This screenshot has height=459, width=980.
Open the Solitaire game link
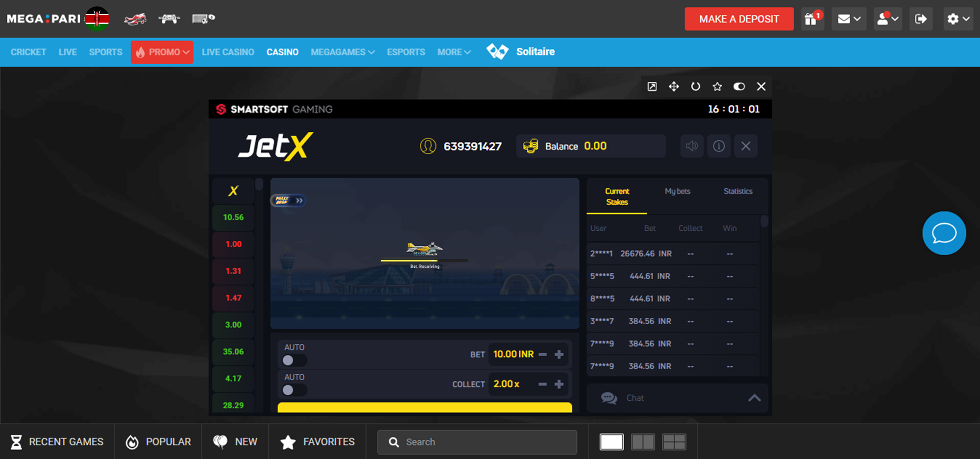[x=520, y=51]
